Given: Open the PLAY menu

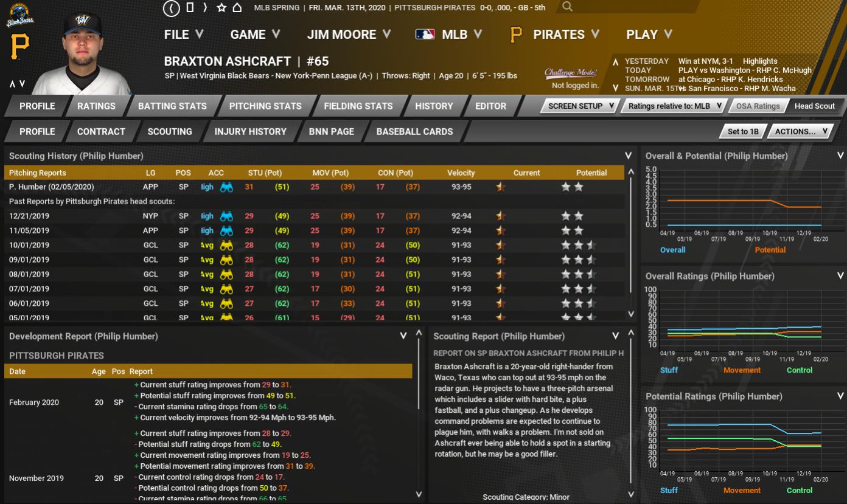Looking at the screenshot, I should click(x=649, y=35).
